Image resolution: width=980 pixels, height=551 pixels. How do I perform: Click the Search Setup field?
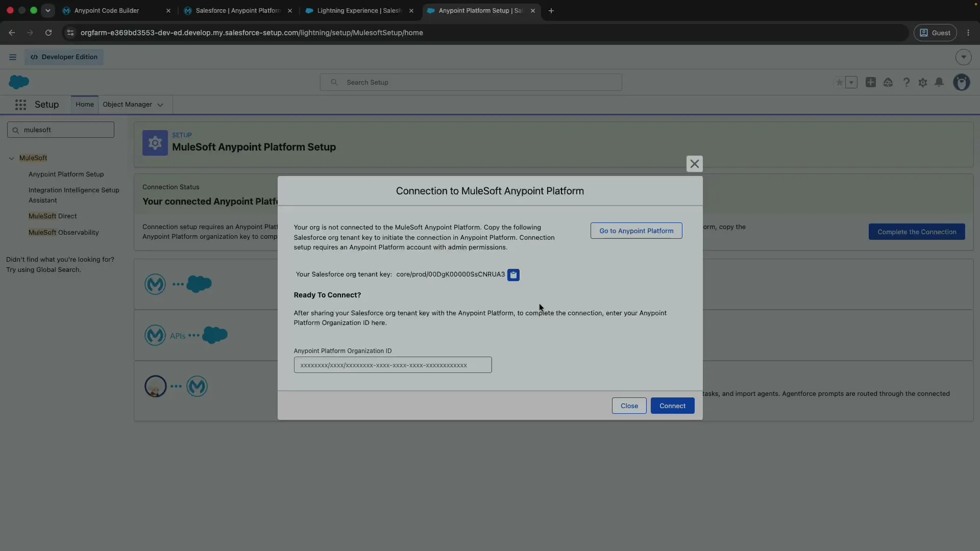(471, 82)
